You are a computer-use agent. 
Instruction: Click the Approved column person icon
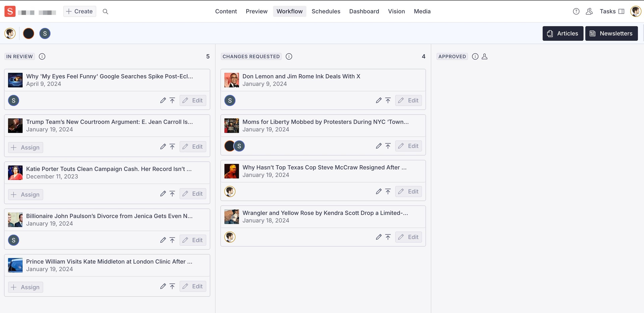coord(485,57)
